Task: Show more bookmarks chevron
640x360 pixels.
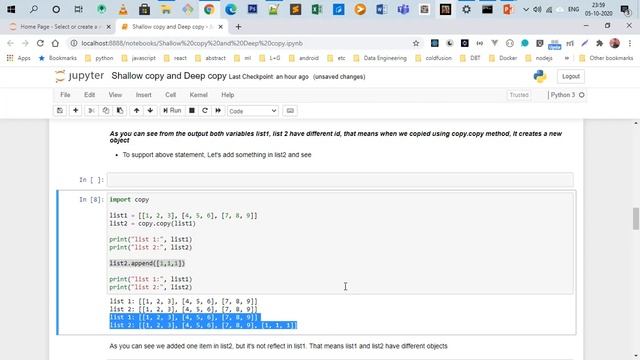Action: [x=567, y=58]
